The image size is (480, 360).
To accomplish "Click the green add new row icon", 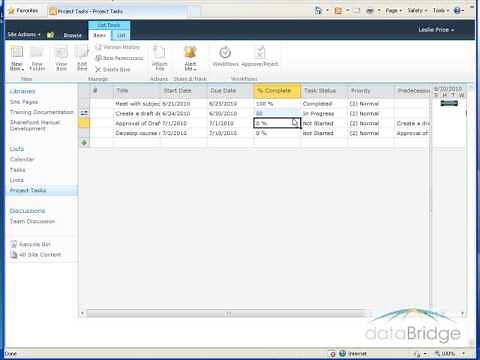I will pos(84,143).
